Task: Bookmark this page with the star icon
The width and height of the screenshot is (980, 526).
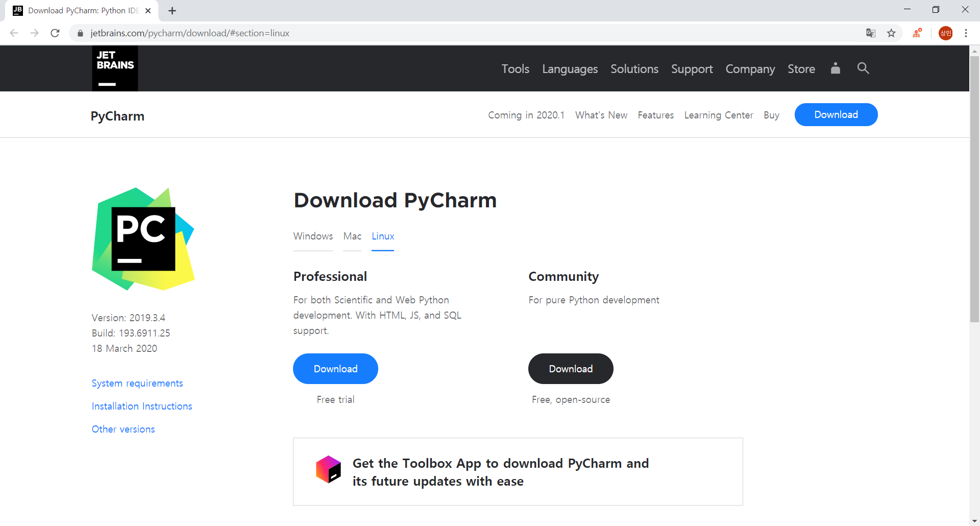Action: 891,33
